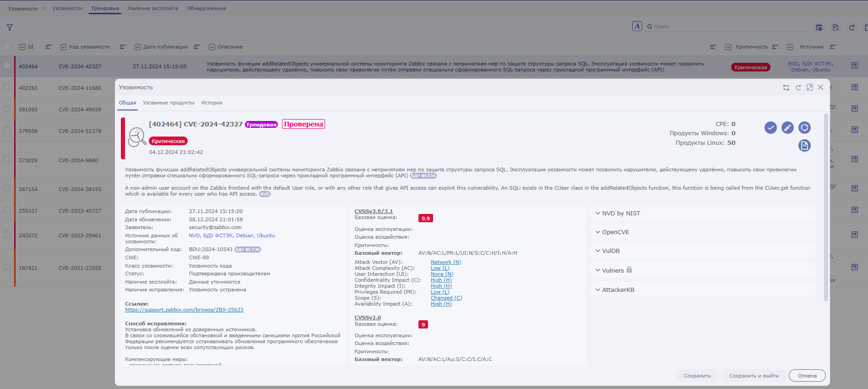Open the filter funnel in the vulnerabilities list
The width and height of the screenshot is (868, 389).
[x=10, y=27]
